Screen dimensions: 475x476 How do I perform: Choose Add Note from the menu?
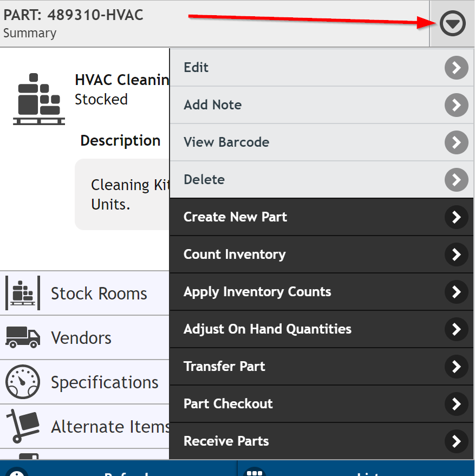coord(322,105)
